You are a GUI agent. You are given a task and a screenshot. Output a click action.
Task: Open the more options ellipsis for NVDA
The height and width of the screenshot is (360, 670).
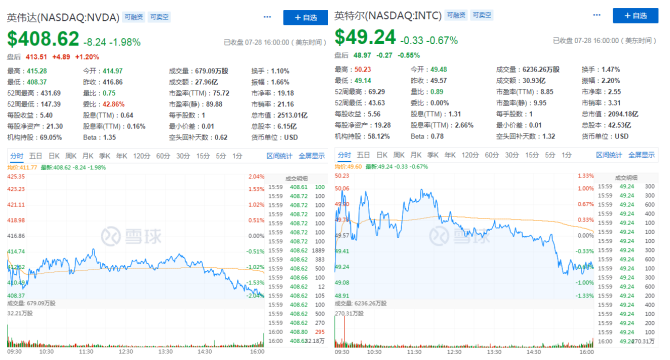(x=267, y=17)
